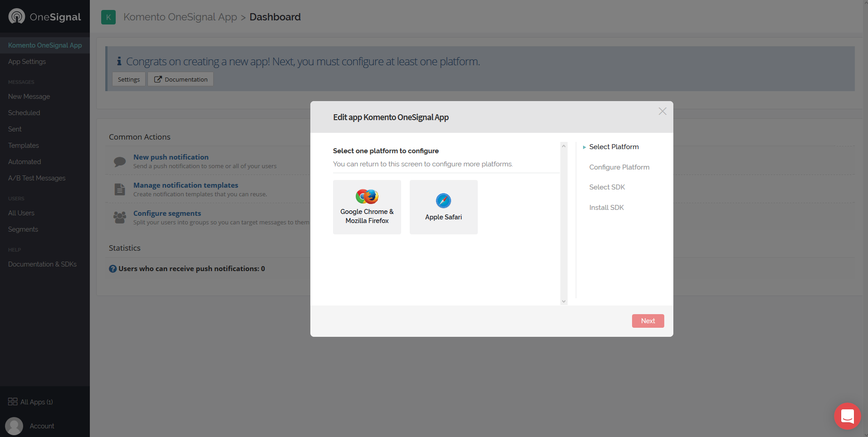
Task: Go to Select SDK step
Action: [607, 187]
